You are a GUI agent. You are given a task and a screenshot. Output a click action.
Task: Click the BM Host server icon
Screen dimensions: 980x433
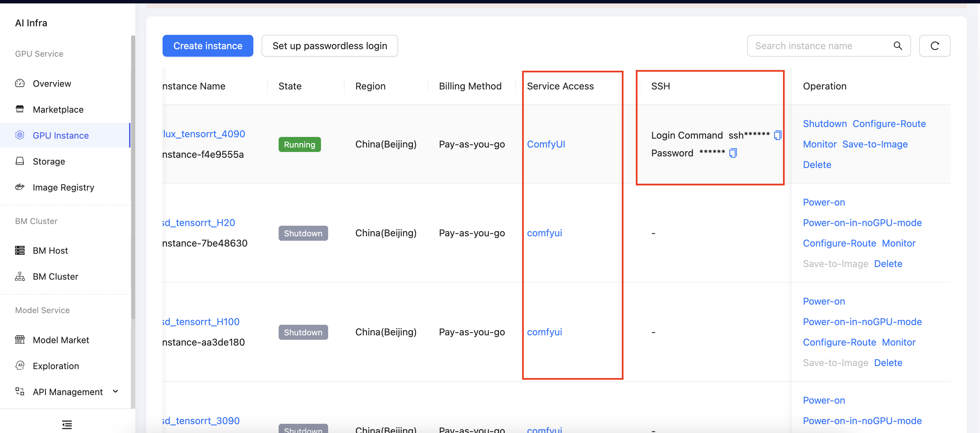20,250
